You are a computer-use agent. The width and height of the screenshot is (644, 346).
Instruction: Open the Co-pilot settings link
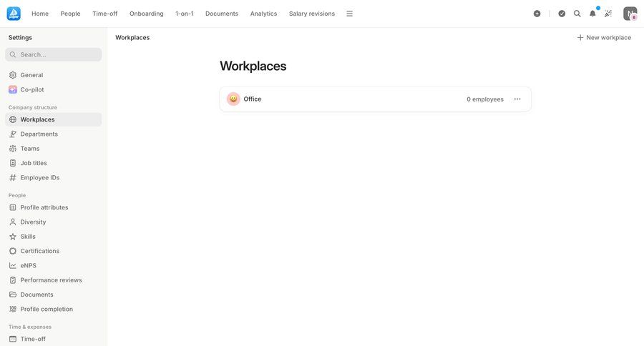(x=54, y=89)
